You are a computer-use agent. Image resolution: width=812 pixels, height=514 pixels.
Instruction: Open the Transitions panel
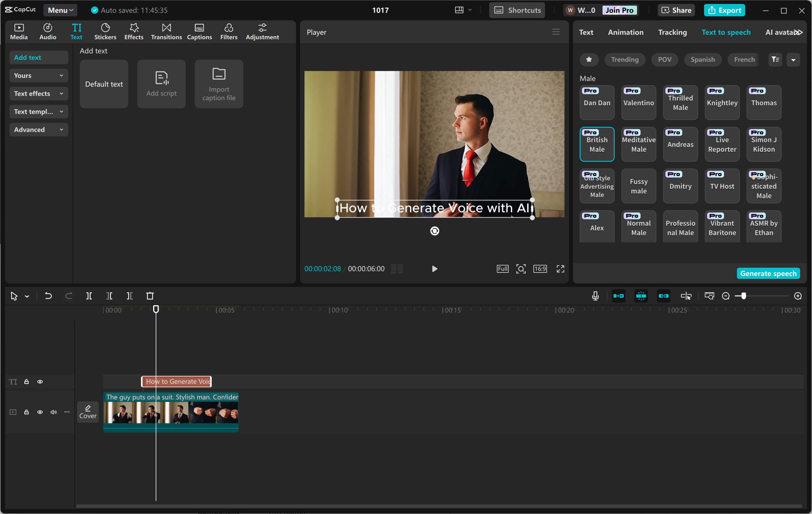(x=166, y=31)
